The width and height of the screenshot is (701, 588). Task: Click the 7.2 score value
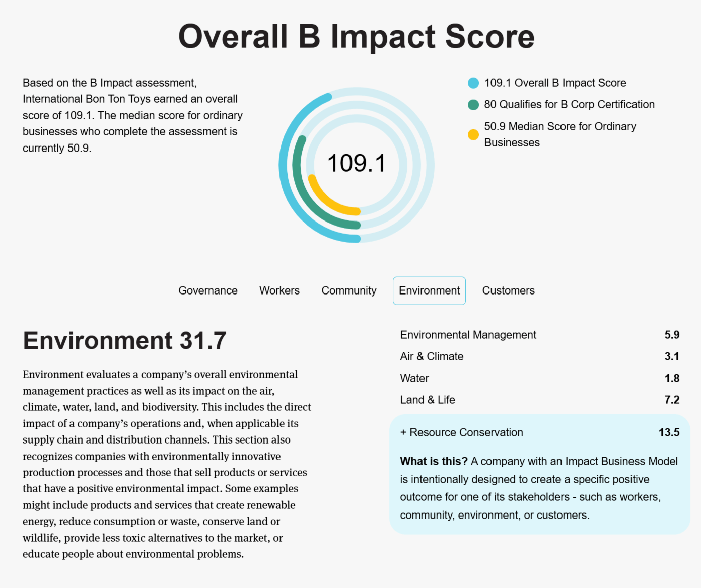[672, 400]
